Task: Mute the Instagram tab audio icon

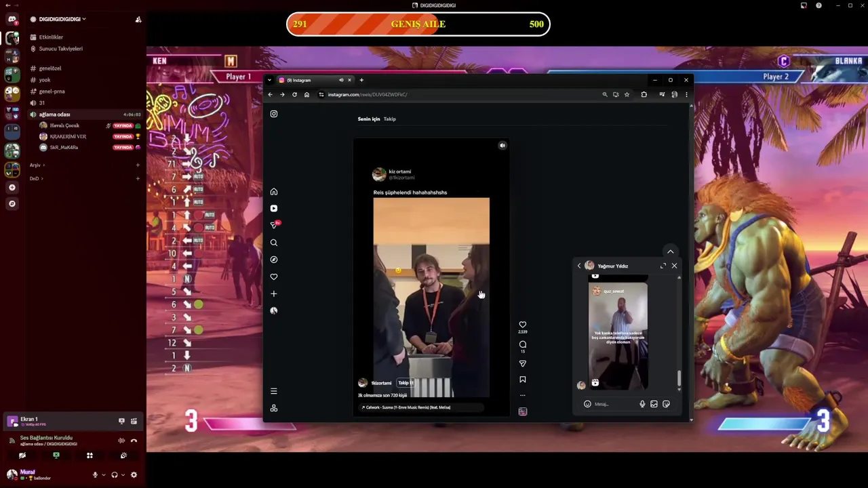Action: click(x=341, y=80)
